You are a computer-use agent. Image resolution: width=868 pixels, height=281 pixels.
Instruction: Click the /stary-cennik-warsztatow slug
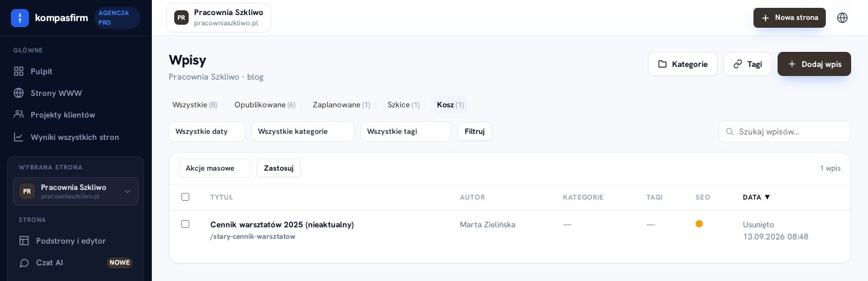click(253, 236)
